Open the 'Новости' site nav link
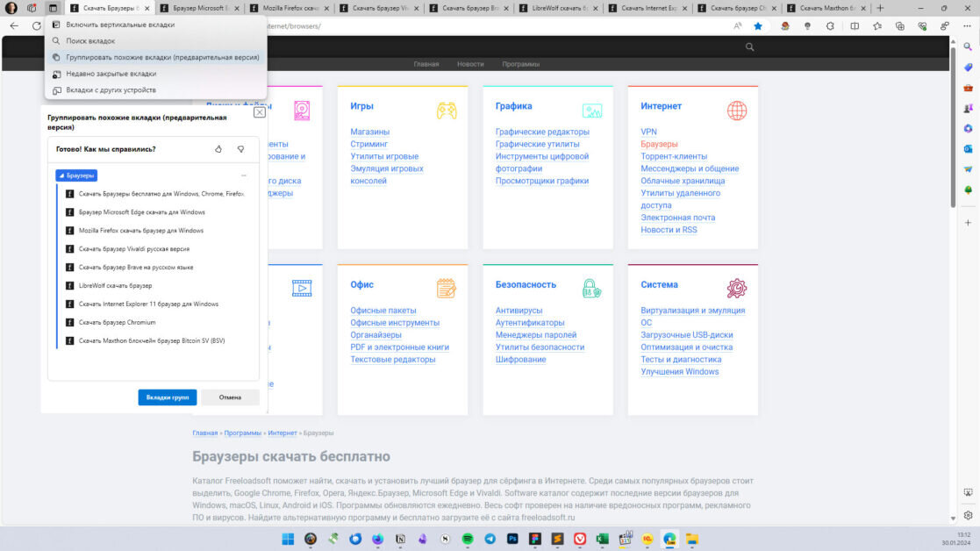This screenshot has height=551, width=980. click(x=470, y=64)
